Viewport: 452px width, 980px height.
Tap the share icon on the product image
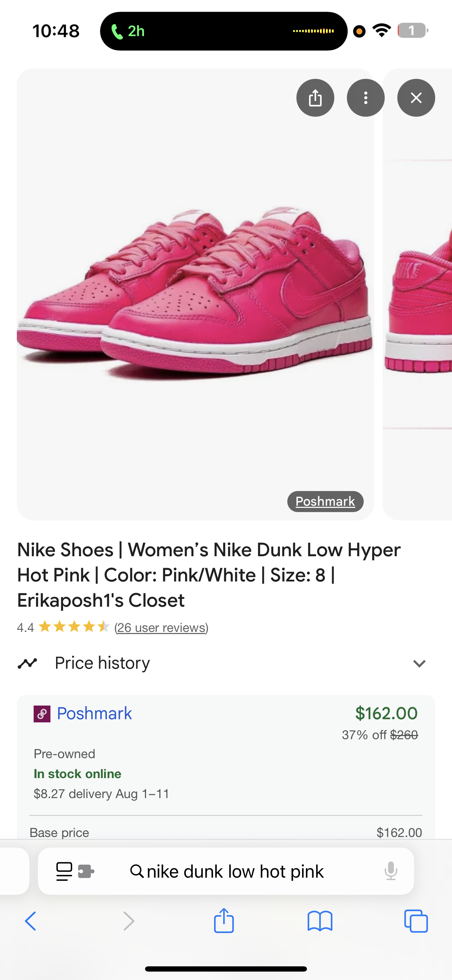coord(315,98)
